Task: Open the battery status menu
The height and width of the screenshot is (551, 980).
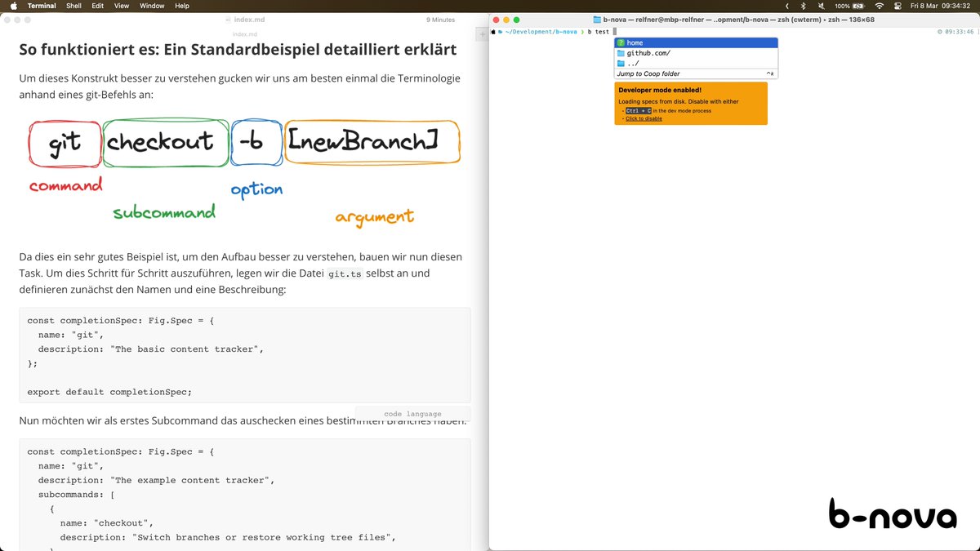Action: click(849, 6)
